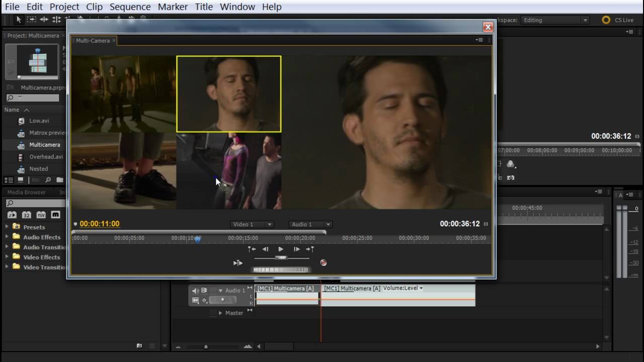Open the Sequence menu

(x=130, y=7)
